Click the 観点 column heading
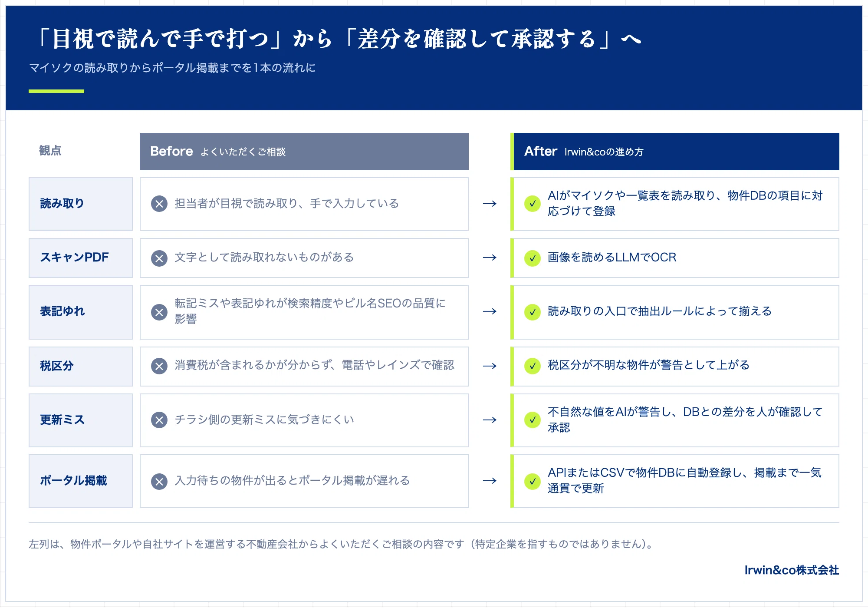868x608 pixels. coord(50,151)
